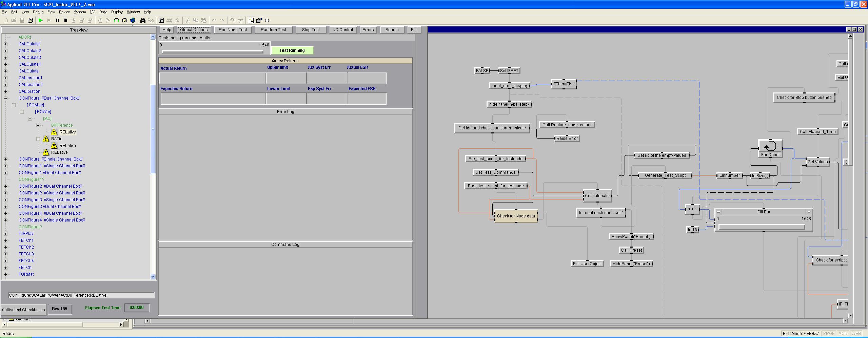The image size is (868, 338).
Task: Expand the DISPlay tree node
Action: click(5, 234)
